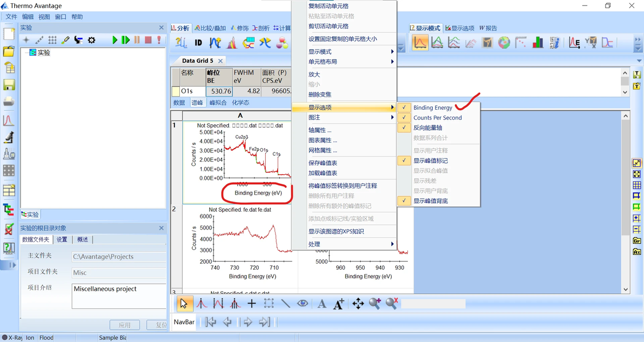The height and width of the screenshot is (342, 644).
Task: Switch to the 设置 tab in root panel
Action: click(x=62, y=239)
